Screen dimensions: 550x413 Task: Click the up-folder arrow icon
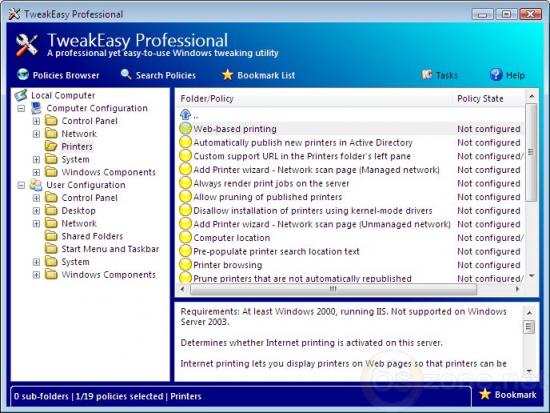pyautogui.click(x=185, y=114)
